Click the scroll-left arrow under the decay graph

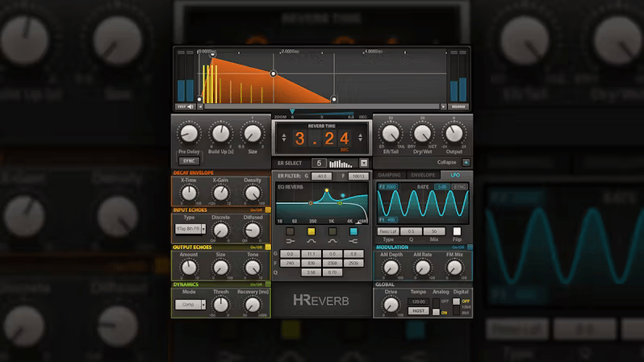pyautogui.click(x=200, y=106)
